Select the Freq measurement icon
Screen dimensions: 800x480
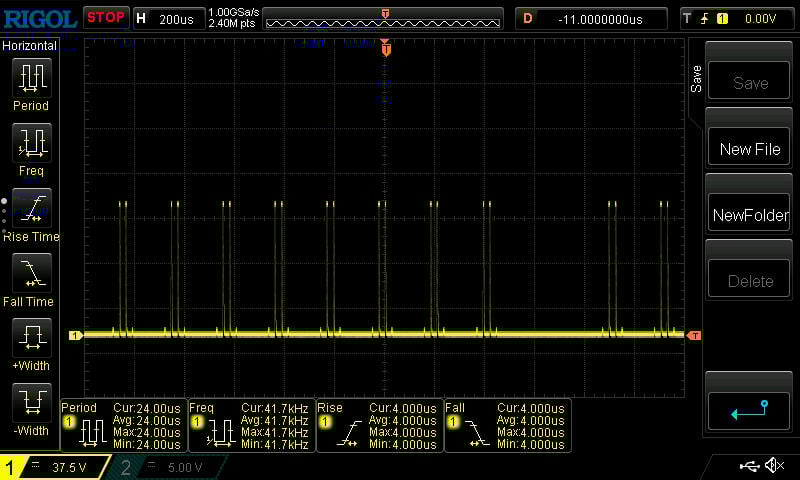point(32,143)
